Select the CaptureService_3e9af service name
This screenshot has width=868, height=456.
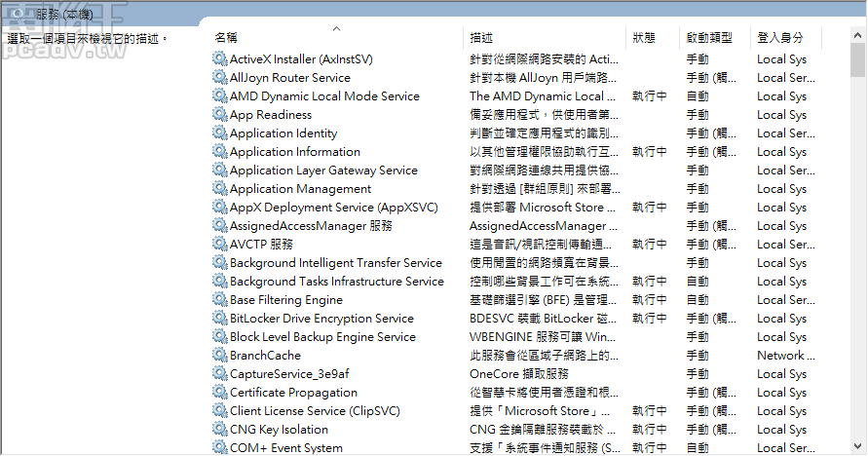click(289, 374)
